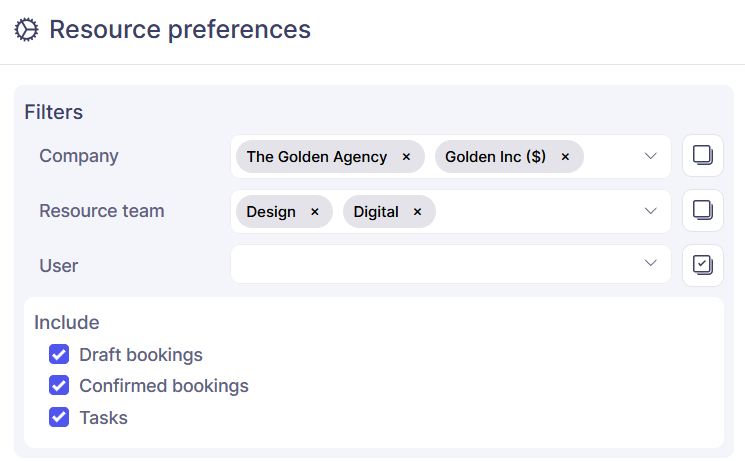This screenshot has width=745, height=461.
Task: Remove The Golden Agency company chip
Action: [x=406, y=157]
